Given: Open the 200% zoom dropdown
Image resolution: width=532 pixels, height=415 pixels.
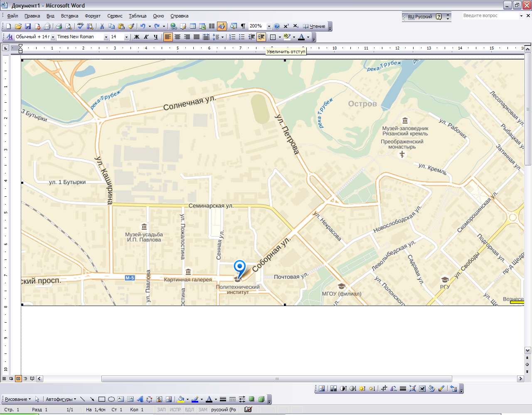Looking at the screenshot, I should click(x=269, y=26).
